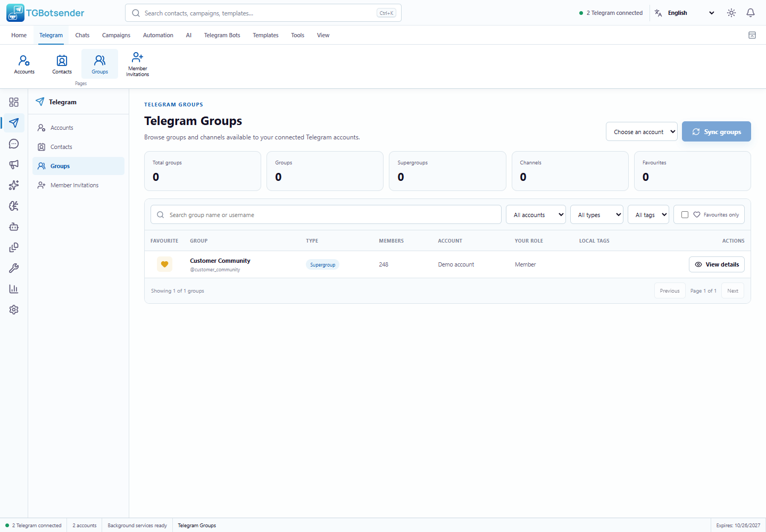
Task: Enable the Favourites only checkbox
Action: point(685,215)
